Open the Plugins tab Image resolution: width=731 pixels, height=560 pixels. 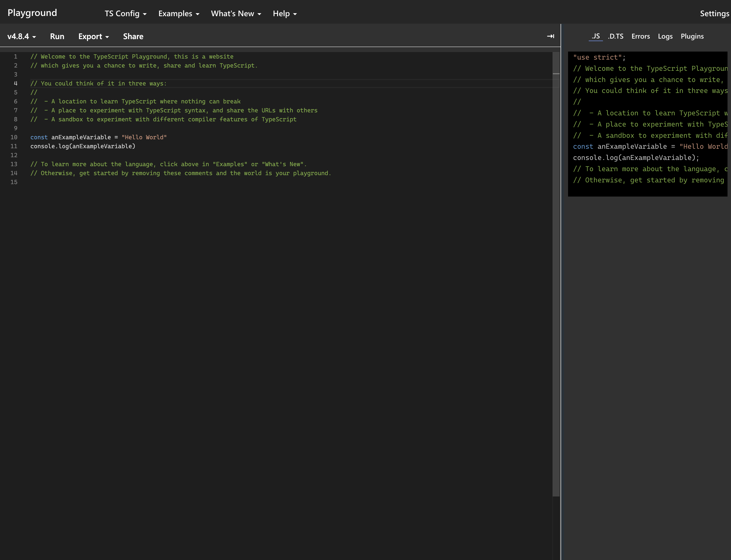[692, 36]
